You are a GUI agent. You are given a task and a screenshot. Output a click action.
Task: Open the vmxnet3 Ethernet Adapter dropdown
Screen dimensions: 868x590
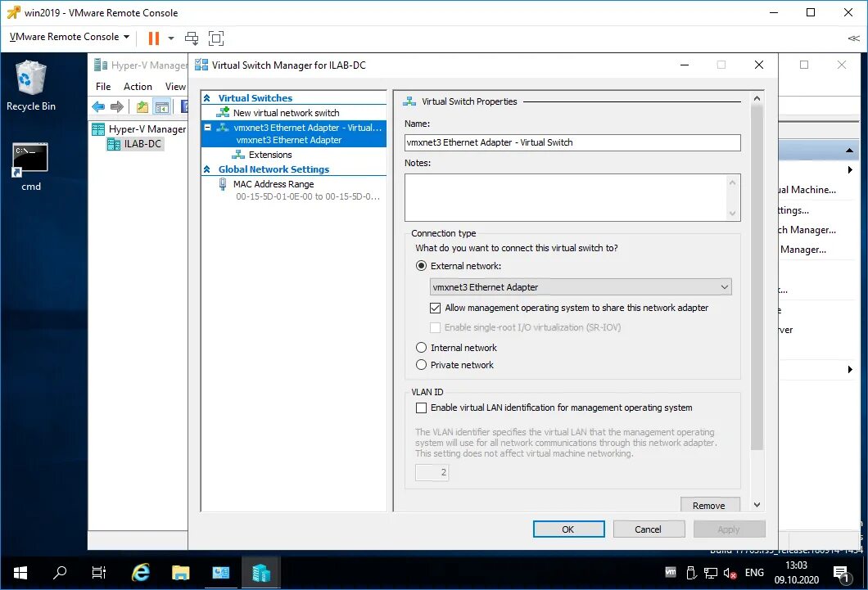581,287
